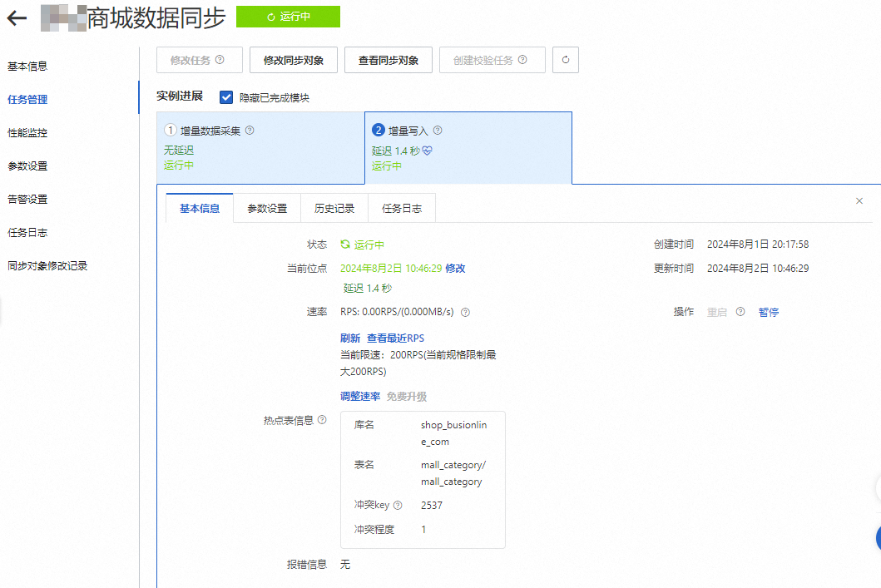Click the 调整速率 link
881x588 pixels.
click(x=360, y=397)
